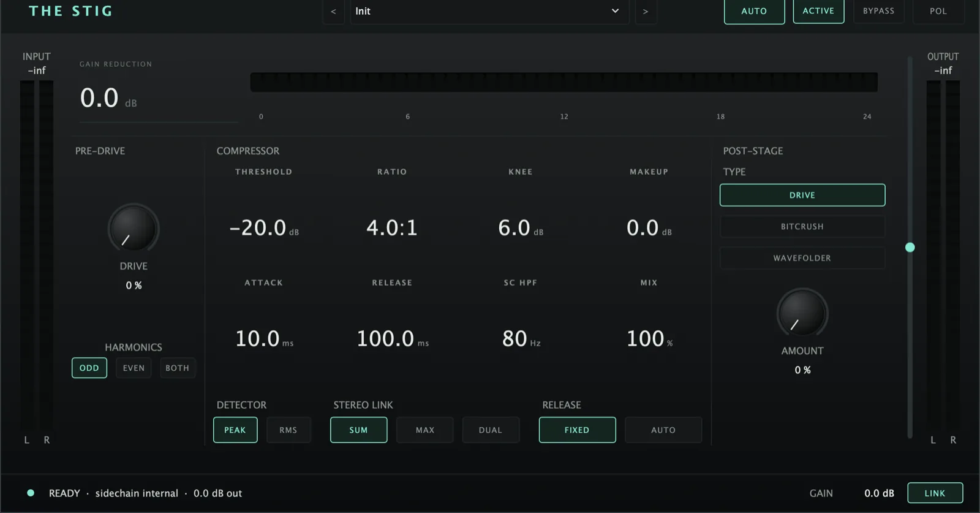Click the mix value 100 %
980x513 pixels.
tap(649, 338)
